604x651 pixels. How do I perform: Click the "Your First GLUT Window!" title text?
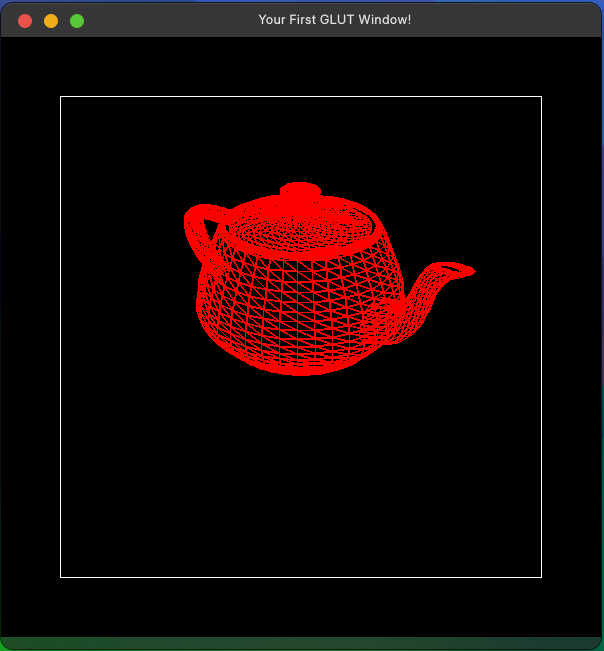coord(334,20)
